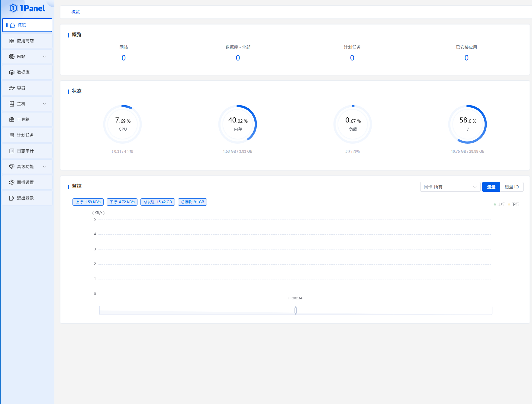Switch monitor view to 磁盘 IO

click(511, 187)
